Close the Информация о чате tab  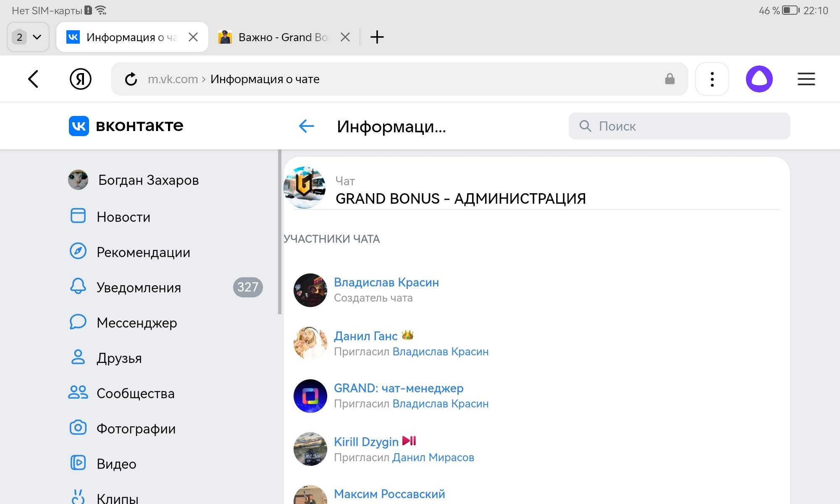(193, 37)
